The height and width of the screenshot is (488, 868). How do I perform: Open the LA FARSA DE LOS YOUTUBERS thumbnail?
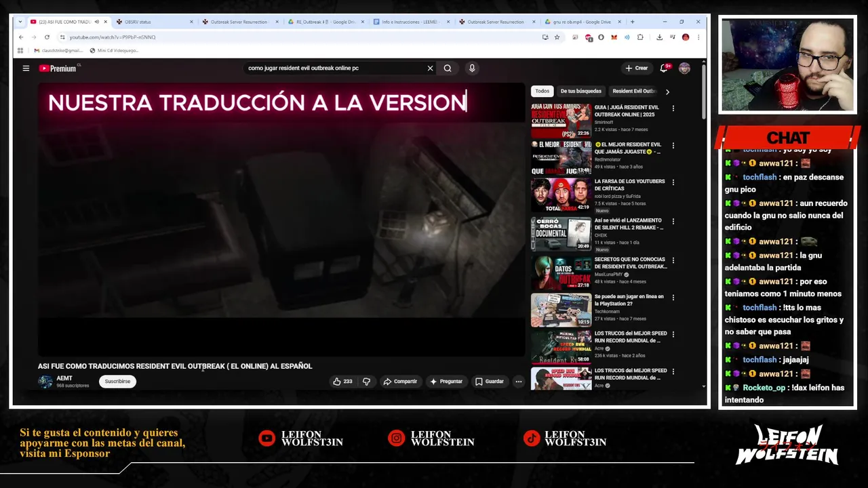pyautogui.click(x=561, y=195)
